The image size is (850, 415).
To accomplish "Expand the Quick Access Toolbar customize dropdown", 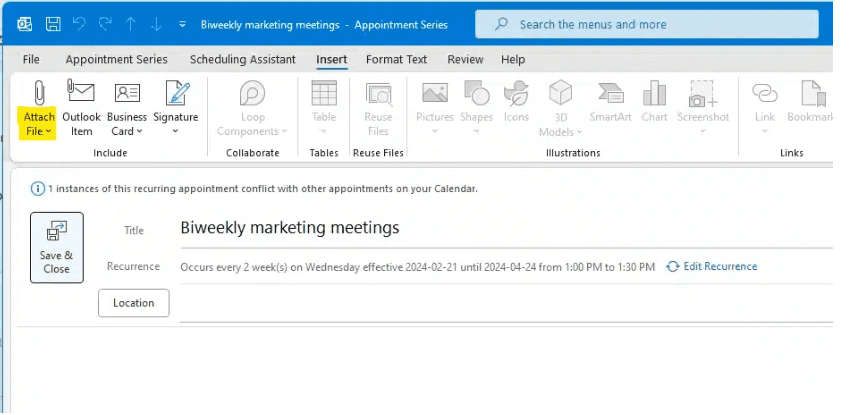I will 181,24.
